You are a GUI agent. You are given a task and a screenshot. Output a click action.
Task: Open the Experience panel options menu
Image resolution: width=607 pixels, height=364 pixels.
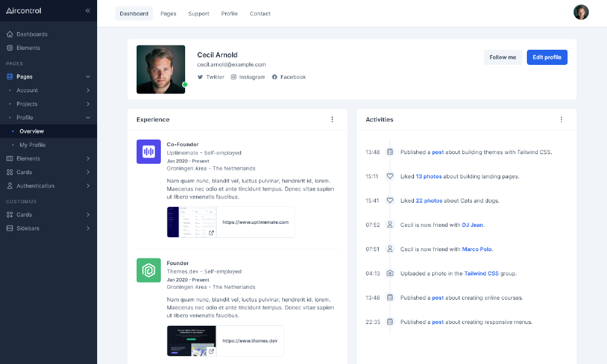tap(332, 120)
